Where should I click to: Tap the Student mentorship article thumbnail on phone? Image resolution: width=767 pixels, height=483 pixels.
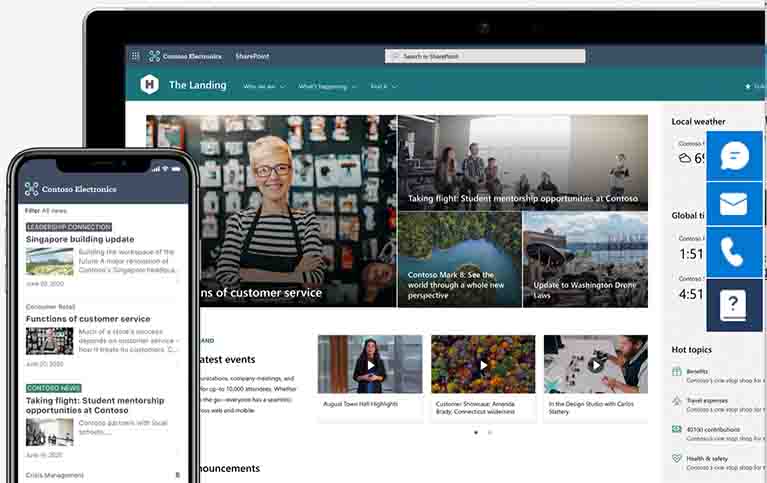pyautogui.click(x=49, y=432)
